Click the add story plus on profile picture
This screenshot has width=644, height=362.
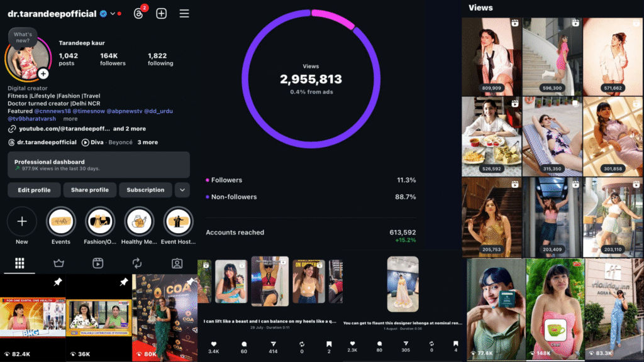point(43,74)
